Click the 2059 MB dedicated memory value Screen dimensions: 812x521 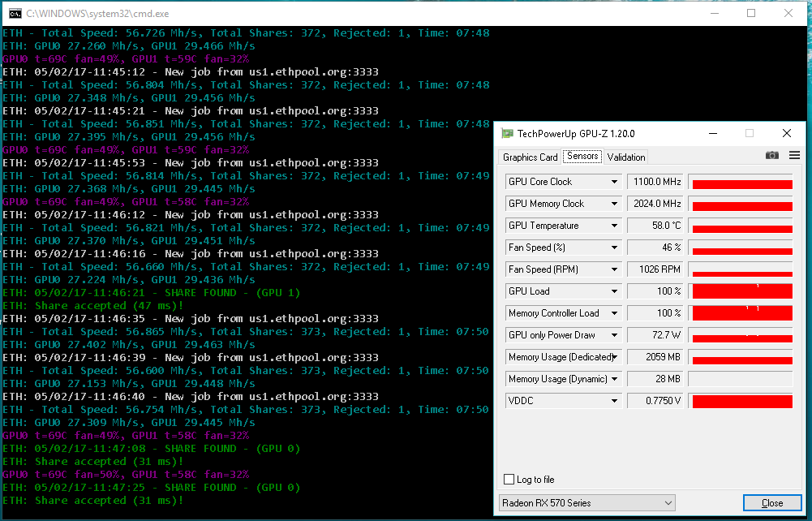pos(655,357)
